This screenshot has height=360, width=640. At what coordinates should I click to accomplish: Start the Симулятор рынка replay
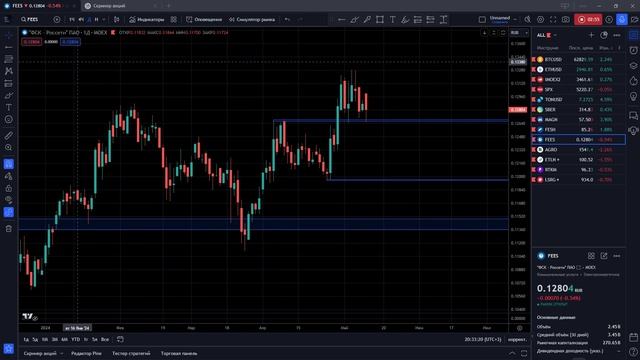252,19
